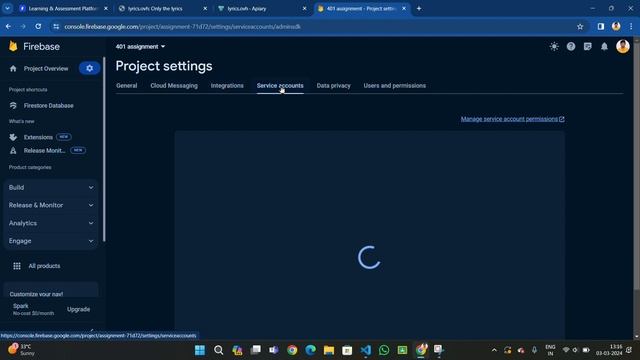Switch to Learning & Assessment Platform tab
Screen dimensions: 640x360
pos(61,8)
